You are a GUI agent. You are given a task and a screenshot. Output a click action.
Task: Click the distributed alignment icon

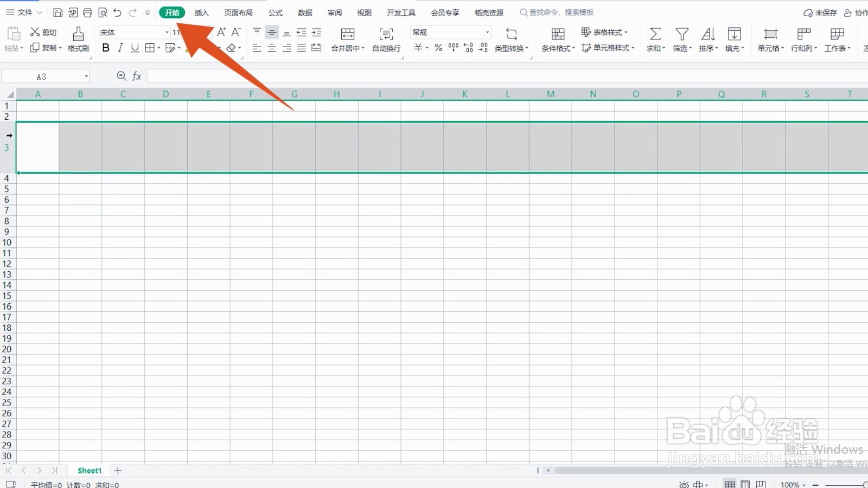tap(317, 48)
